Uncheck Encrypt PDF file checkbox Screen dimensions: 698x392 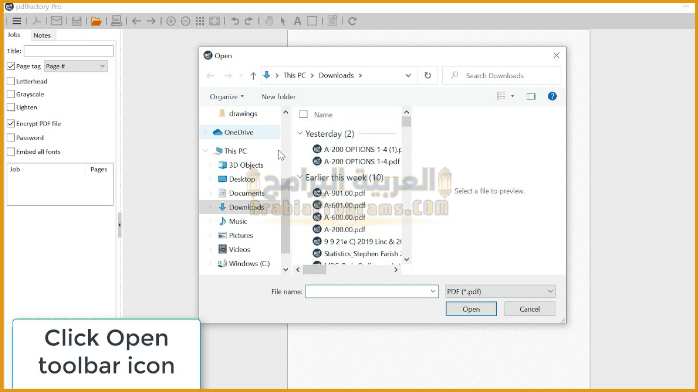[11, 123]
